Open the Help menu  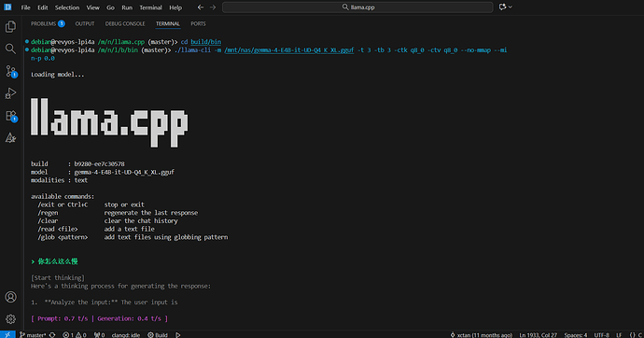pyautogui.click(x=175, y=7)
